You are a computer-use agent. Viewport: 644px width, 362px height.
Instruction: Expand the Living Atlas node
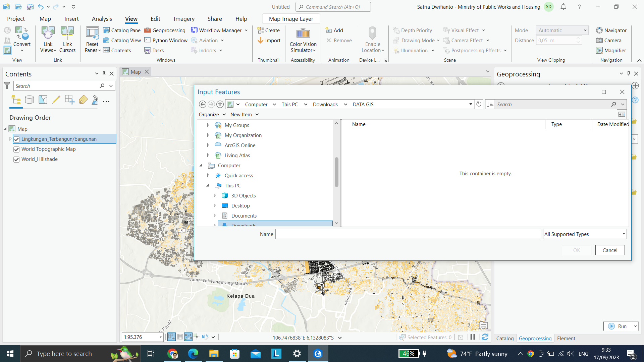click(208, 155)
